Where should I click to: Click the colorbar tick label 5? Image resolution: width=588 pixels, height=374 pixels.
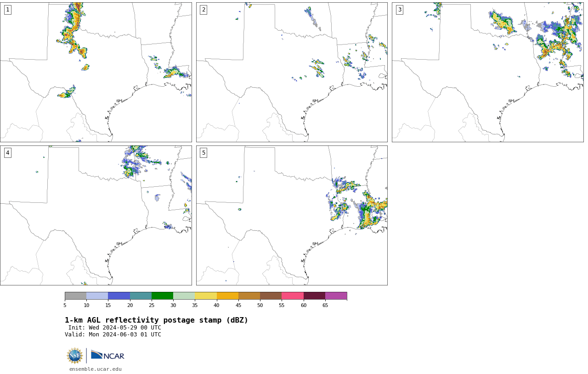click(65, 306)
